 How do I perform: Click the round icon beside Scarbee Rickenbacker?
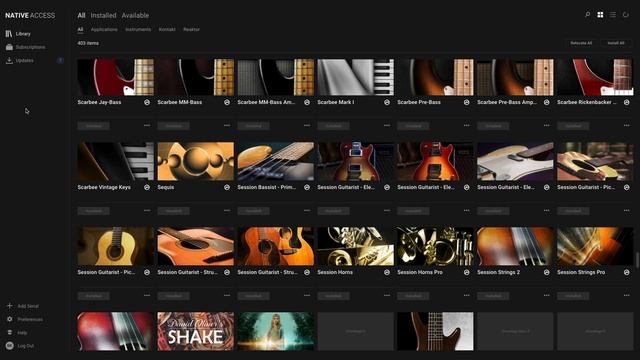(627, 102)
